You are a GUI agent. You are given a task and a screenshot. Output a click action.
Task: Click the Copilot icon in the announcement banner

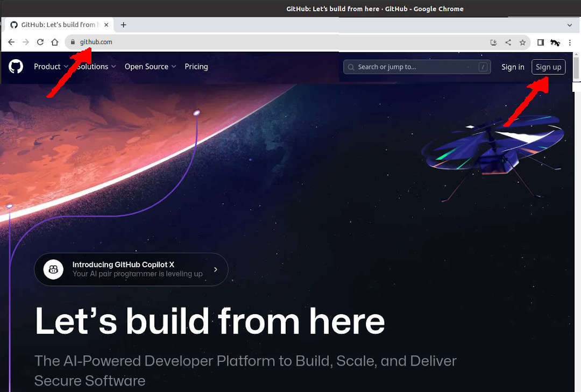(53, 269)
